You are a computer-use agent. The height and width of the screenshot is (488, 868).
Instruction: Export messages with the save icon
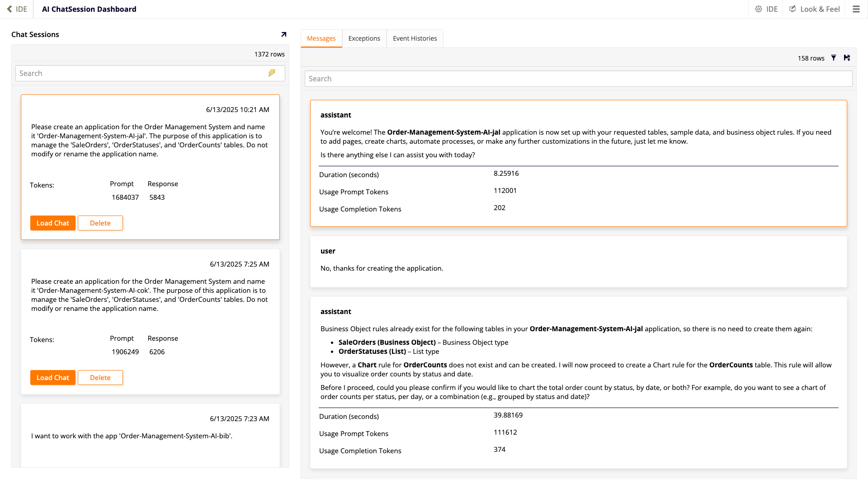click(847, 58)
